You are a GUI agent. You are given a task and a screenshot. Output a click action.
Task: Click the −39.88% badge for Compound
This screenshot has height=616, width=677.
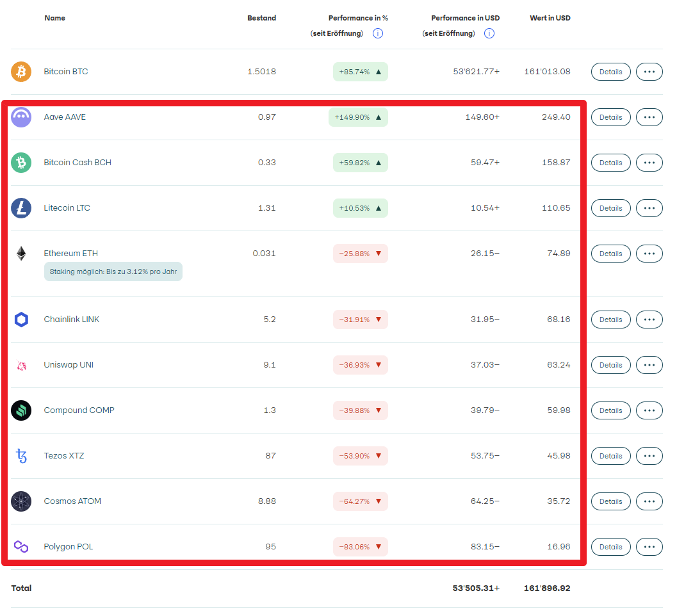[361, 410]
